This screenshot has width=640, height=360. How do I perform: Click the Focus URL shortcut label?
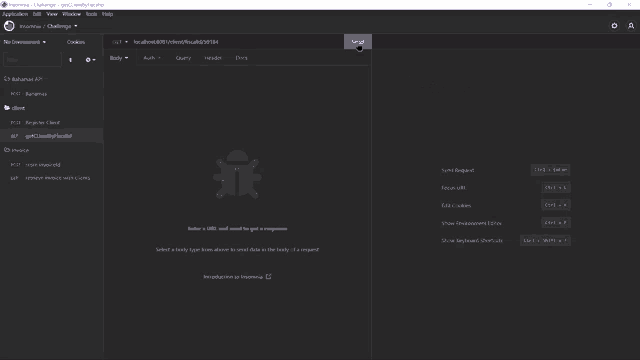pyautogui.click(x=453, y=188)
